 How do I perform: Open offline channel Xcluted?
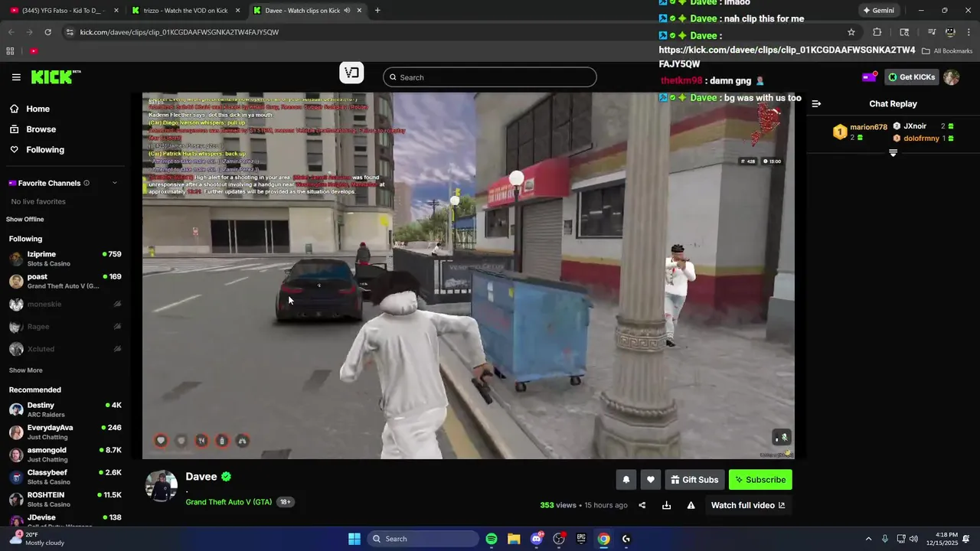click(x=65, y=349)
